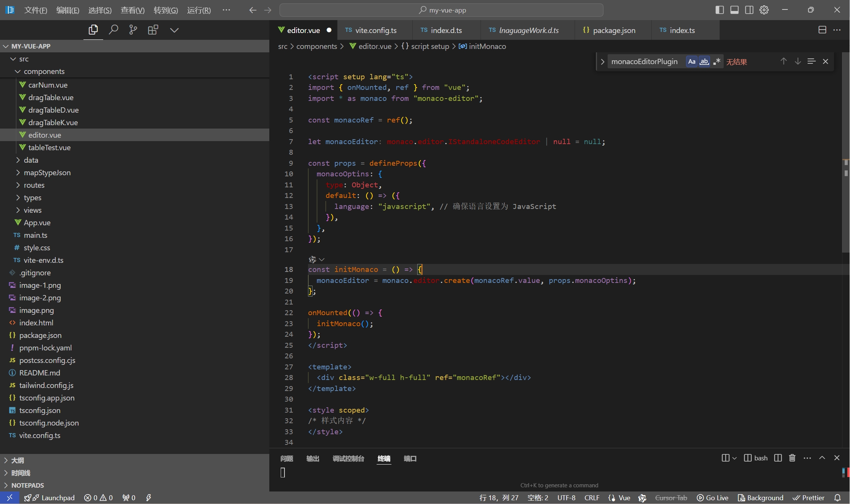This screenshot has width=850, height=504.
Task: Open the Extensions view icon
Action: point(153,30)
